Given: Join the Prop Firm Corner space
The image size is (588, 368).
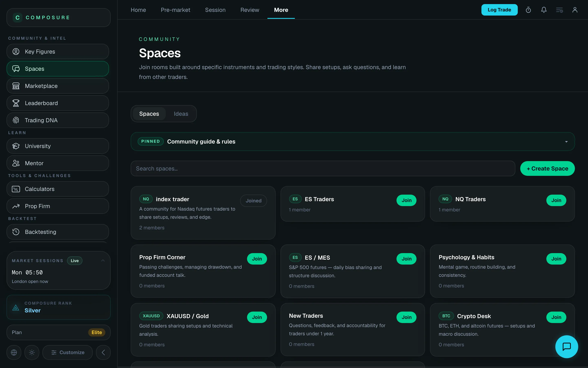Looking at the screenshot, I should click(x=257, y=259).
